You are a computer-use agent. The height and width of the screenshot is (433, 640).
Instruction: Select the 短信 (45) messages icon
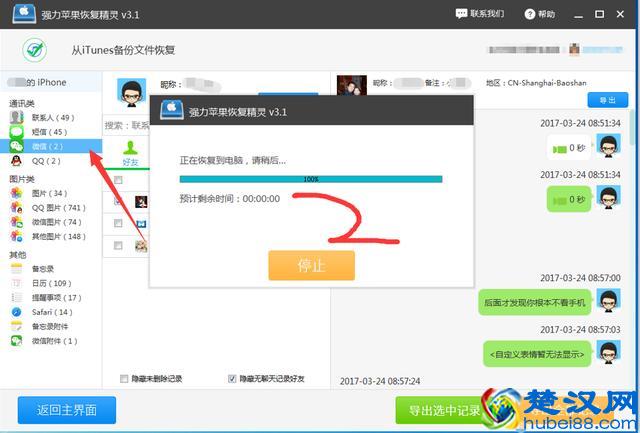[17, 132]
